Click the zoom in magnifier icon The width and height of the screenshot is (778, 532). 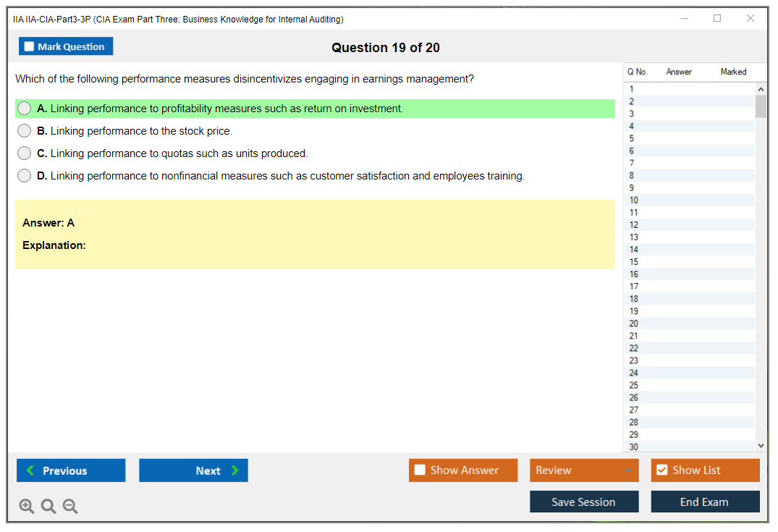tap(26, 506)
